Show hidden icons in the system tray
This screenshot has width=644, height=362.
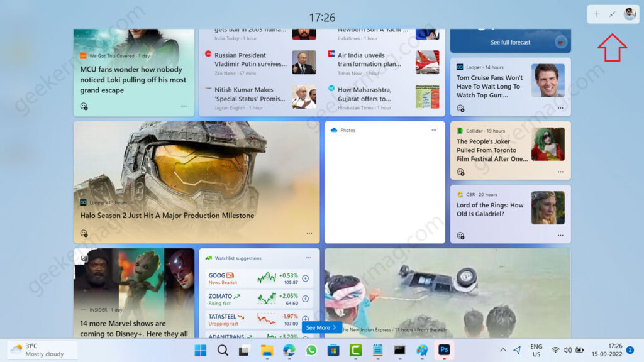[503, 350]
